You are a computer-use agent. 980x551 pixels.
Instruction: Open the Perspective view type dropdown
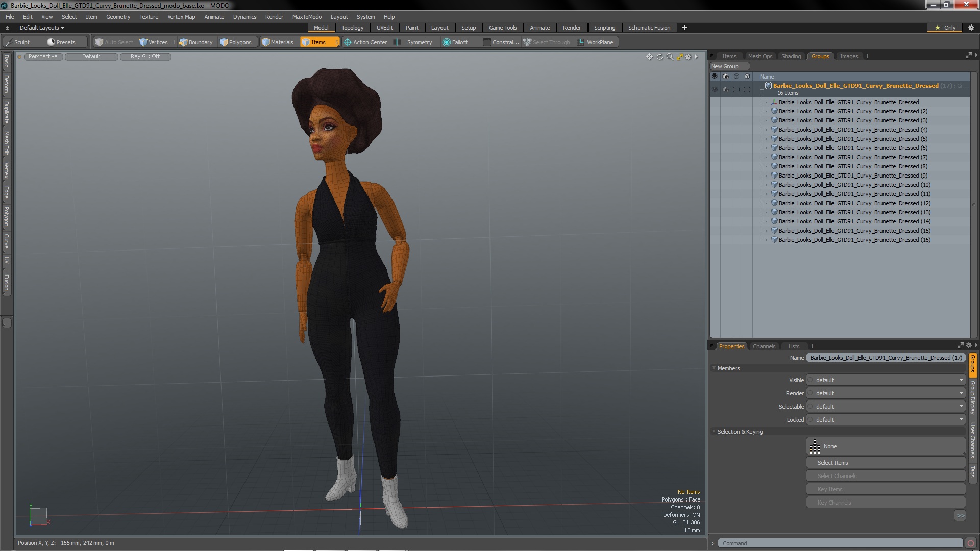pyautogui.click(x=43, y=57)
